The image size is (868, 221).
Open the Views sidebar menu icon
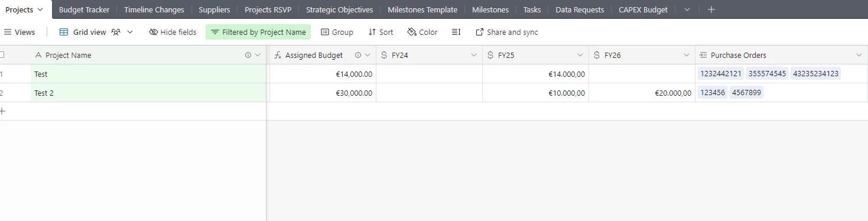pyautogui.click(x=8, y=32)
